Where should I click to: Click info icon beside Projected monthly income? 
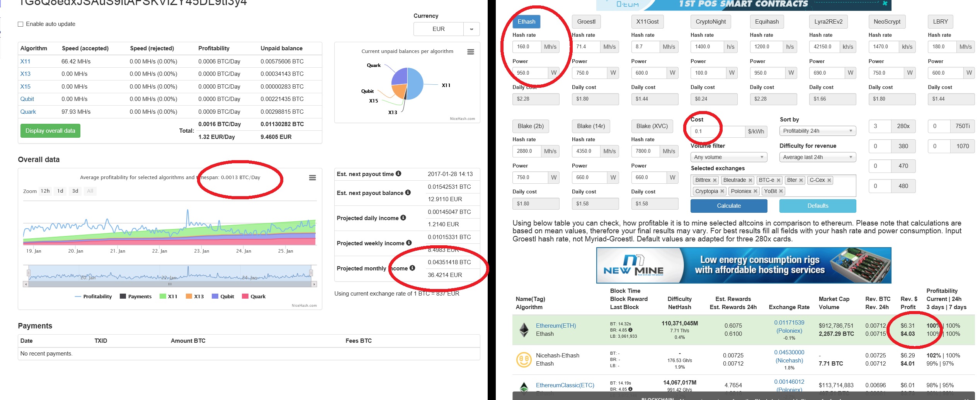[412, 268]
